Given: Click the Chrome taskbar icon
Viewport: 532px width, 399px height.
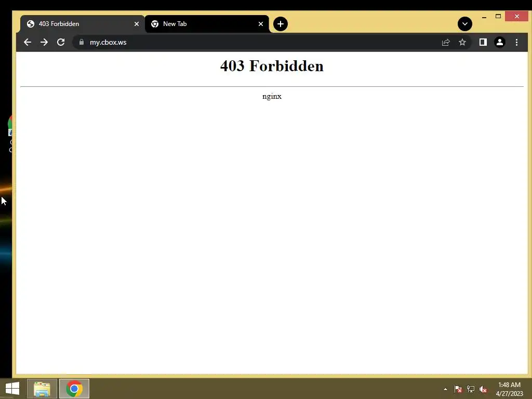Looking at the screenshot, I should coord(74,389).
